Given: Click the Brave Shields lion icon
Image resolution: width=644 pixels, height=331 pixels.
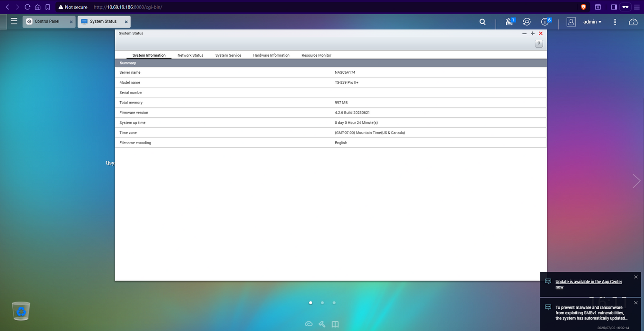Looking at the screenshot, I should (x=583, y=7).
